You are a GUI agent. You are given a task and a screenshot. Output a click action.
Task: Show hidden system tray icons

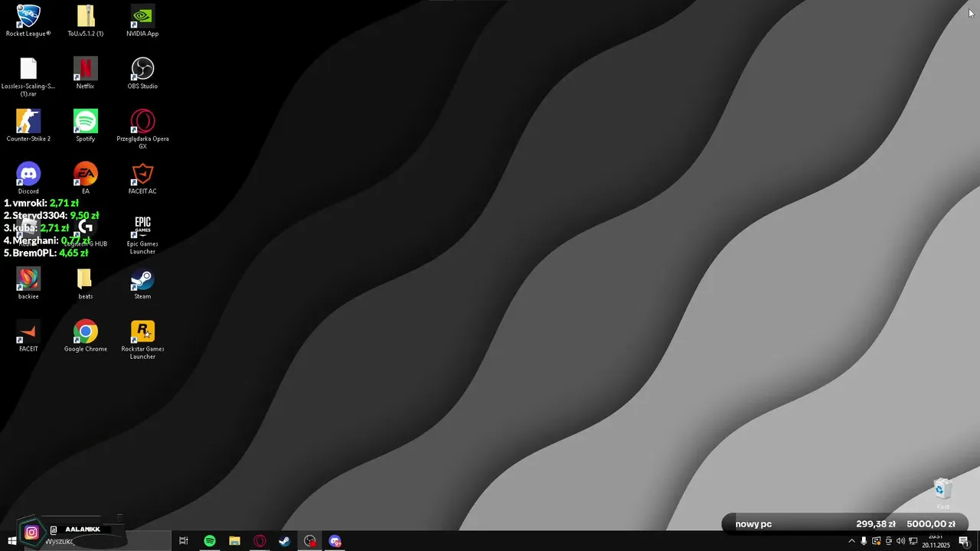point(851,541)
